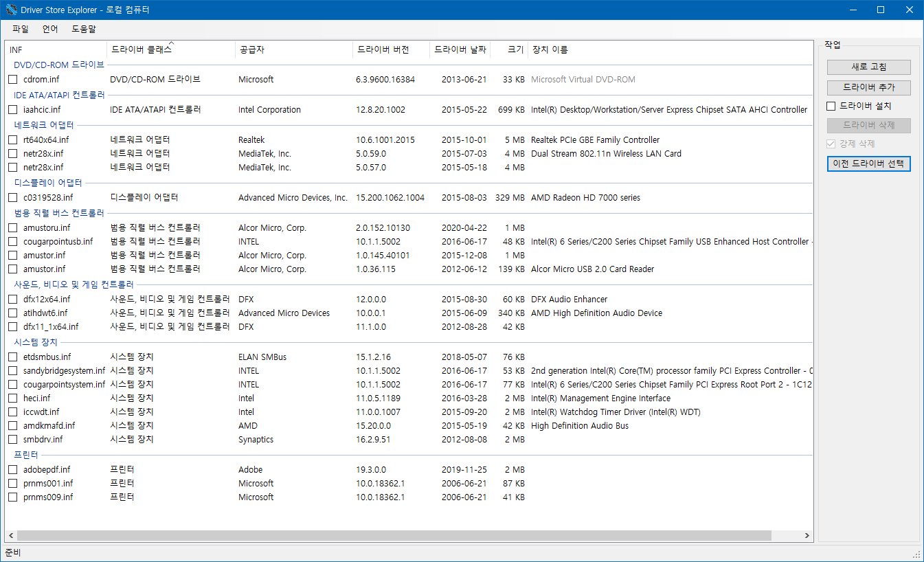924x562 pixels.
Task: Click the Dual Stream 802.11n Wireless LAN Card text
Action: [606, 154]
